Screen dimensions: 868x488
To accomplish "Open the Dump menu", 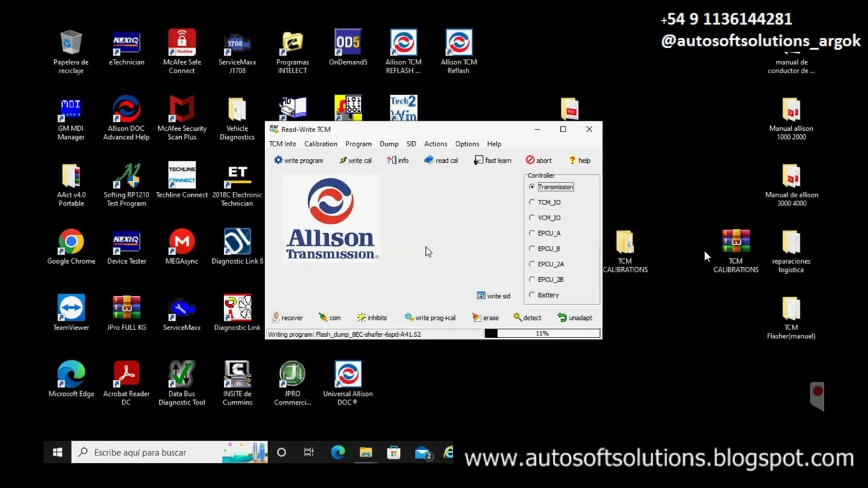I will point(389,144).
